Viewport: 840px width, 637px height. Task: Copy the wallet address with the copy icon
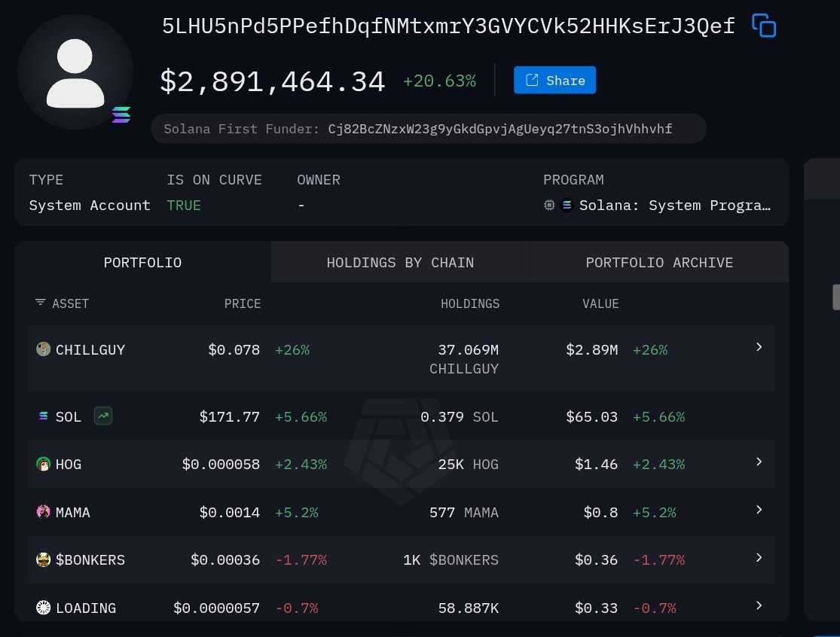coord(764,26)
